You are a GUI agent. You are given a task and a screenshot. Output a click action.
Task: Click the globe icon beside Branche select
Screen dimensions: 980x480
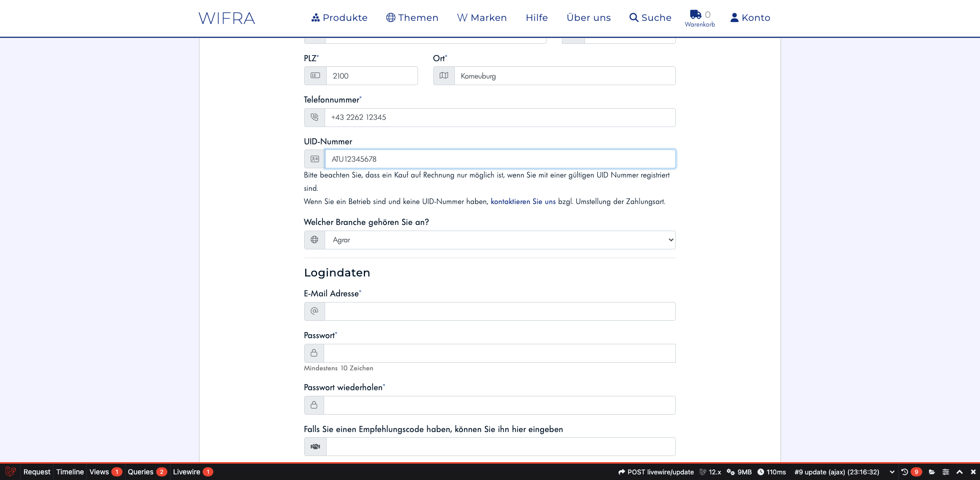pyautogui.click(x=314, y=240)
